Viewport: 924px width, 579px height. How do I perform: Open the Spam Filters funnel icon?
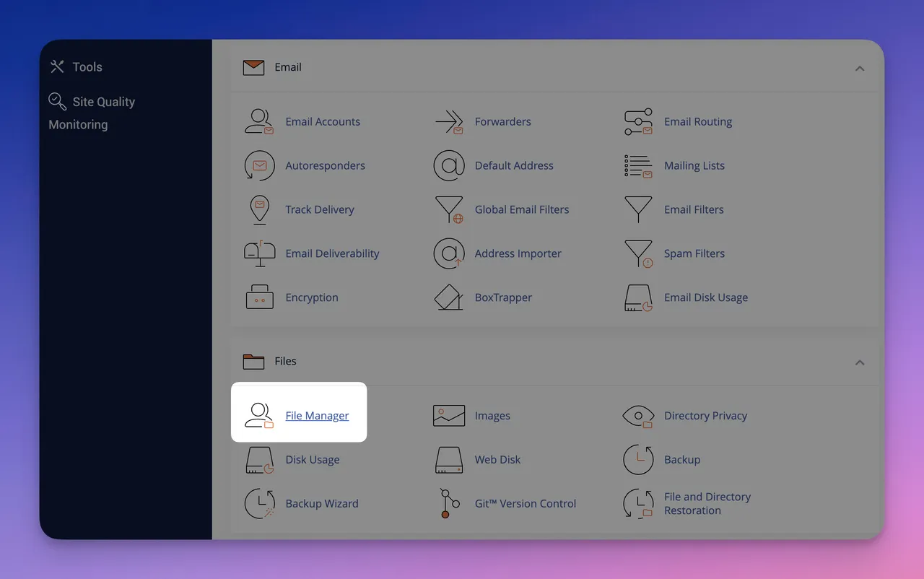(638, 254)
